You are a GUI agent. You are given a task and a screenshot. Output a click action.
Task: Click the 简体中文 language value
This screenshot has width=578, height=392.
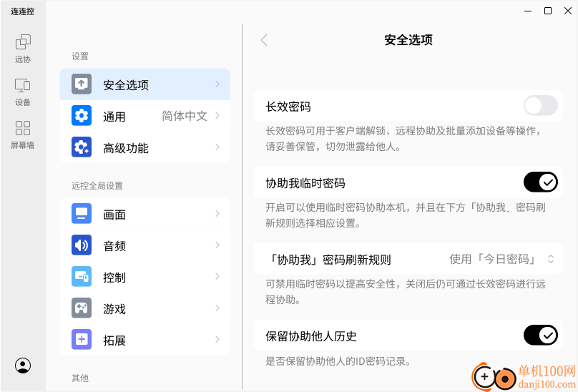185,116
